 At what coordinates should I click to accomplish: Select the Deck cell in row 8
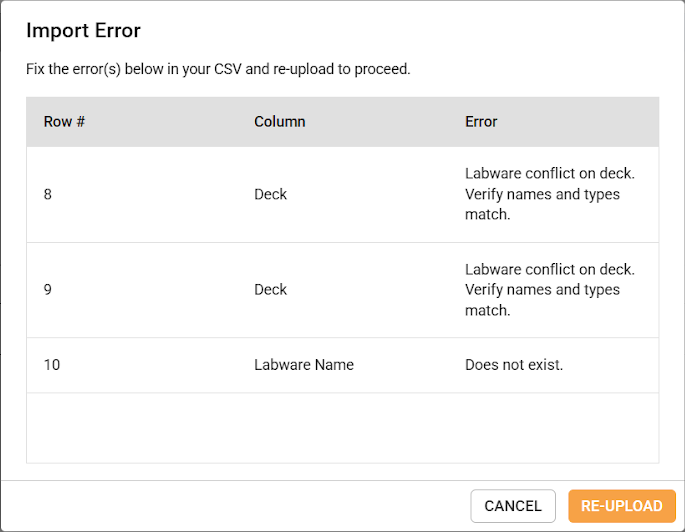[270, 194]
